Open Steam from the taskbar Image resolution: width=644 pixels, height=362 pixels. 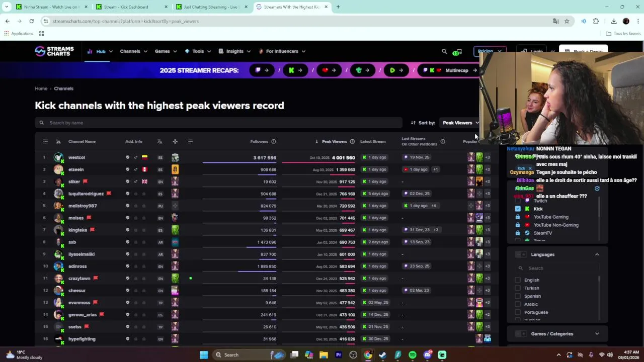point(383,355)
